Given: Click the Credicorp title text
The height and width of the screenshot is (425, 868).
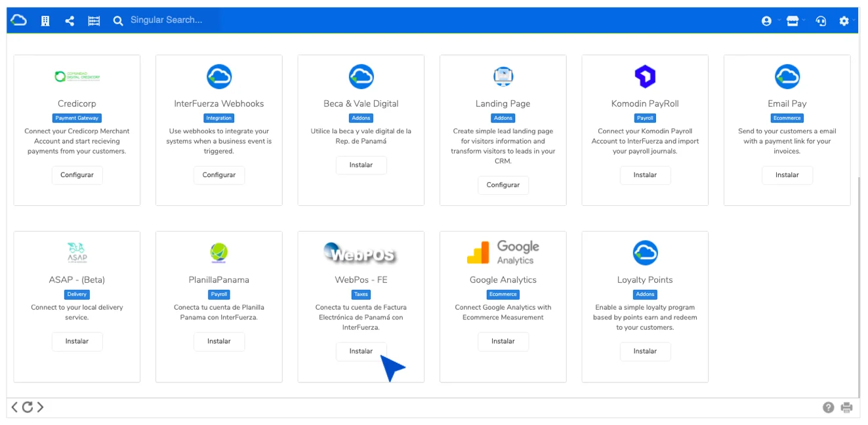Looking at the screenshot, I should [x=77, y=104].
